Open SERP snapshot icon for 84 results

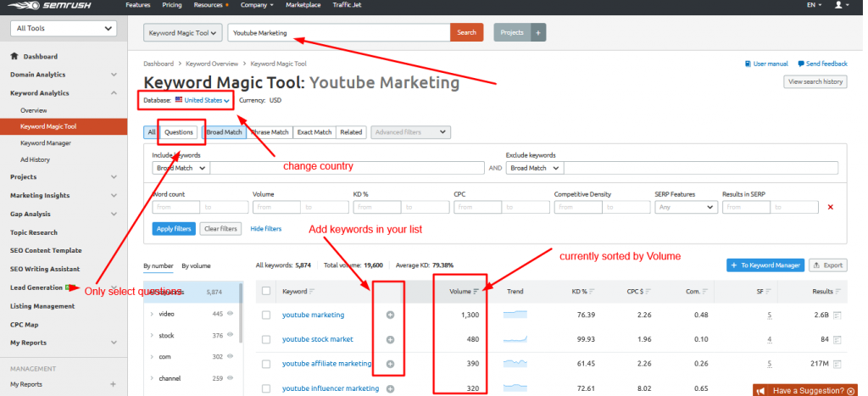pos(837,339)
